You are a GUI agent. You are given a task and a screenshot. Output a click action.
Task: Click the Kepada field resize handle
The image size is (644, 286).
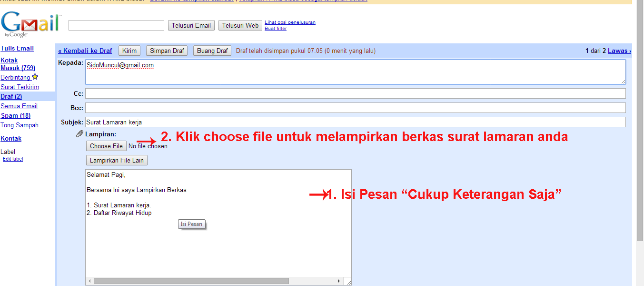point(623,82)
